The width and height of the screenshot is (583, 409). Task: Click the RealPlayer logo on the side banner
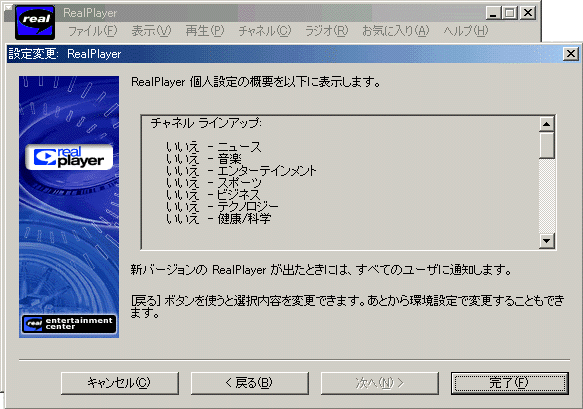coord(69,157)
